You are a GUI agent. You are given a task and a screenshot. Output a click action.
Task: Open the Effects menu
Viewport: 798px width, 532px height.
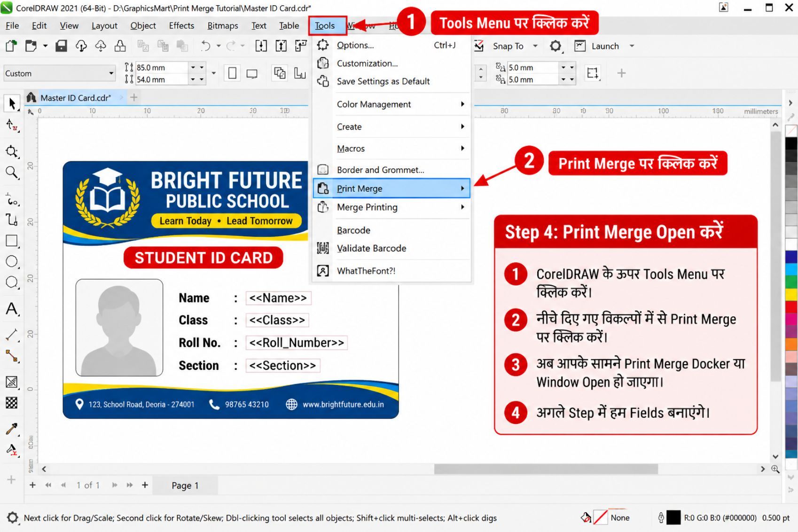(x=181, y=25)
